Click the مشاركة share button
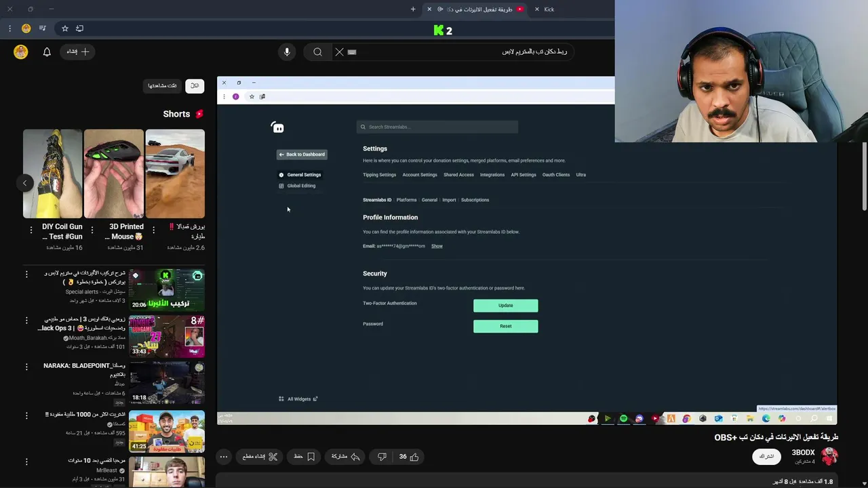Viewport: 868px width, 488px height. 346,457
